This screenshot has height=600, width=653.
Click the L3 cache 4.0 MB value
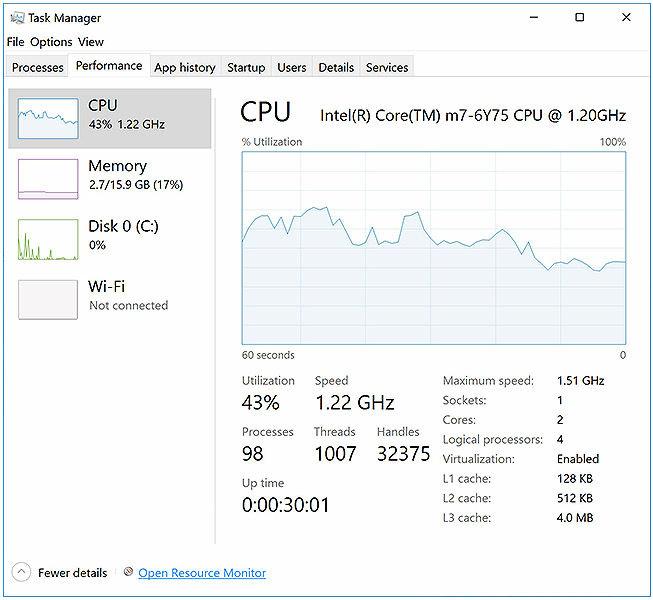point(575,518)
